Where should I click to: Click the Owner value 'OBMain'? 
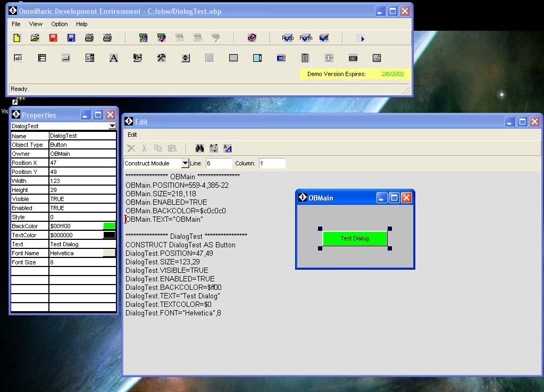point(82,154)
